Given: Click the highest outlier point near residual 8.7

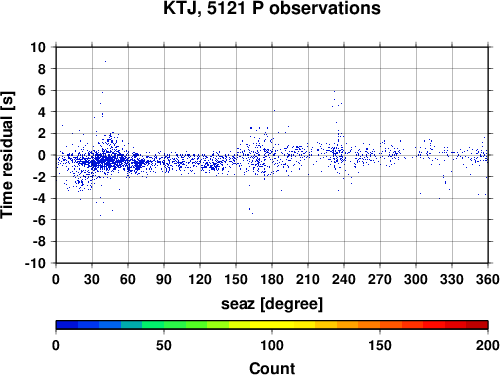Looking at the screenshot, I should pos(105,61).
